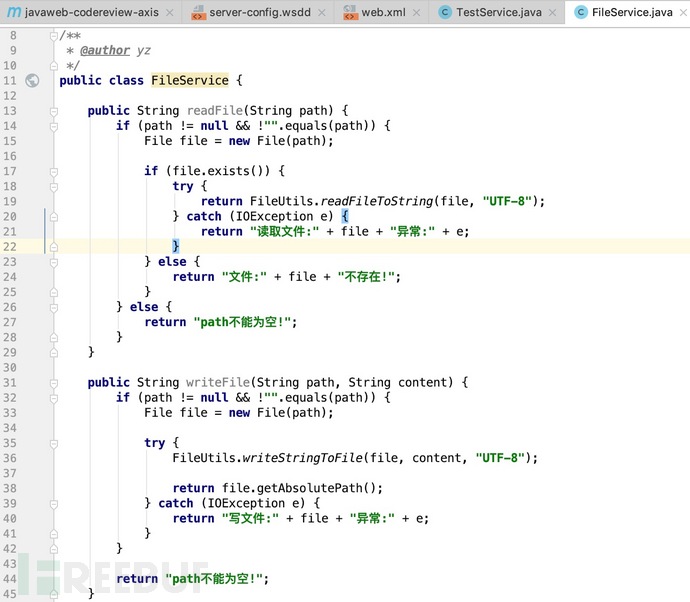This screenshot has height=602, width=690.
Task: Click line number 22 in the gutter
Action: pos(10,247)
